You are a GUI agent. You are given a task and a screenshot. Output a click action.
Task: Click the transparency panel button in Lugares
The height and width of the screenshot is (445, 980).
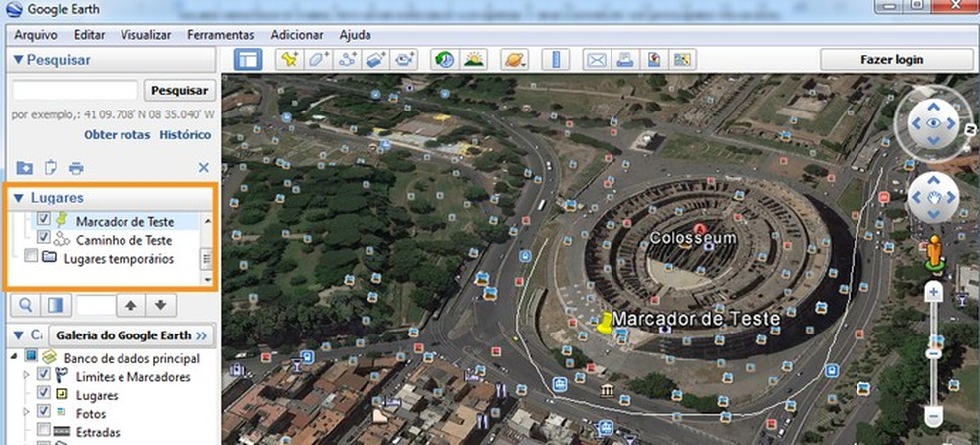tap(56, 305)
